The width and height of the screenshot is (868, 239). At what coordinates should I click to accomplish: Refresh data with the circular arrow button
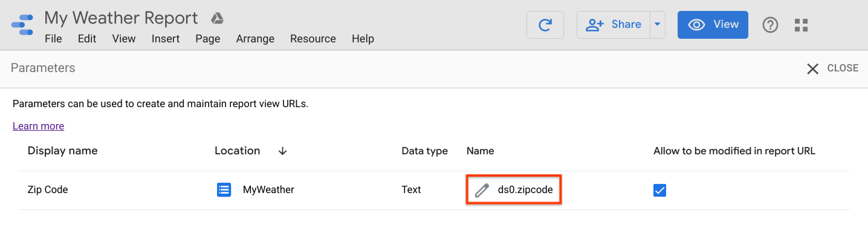coord(545,25)
